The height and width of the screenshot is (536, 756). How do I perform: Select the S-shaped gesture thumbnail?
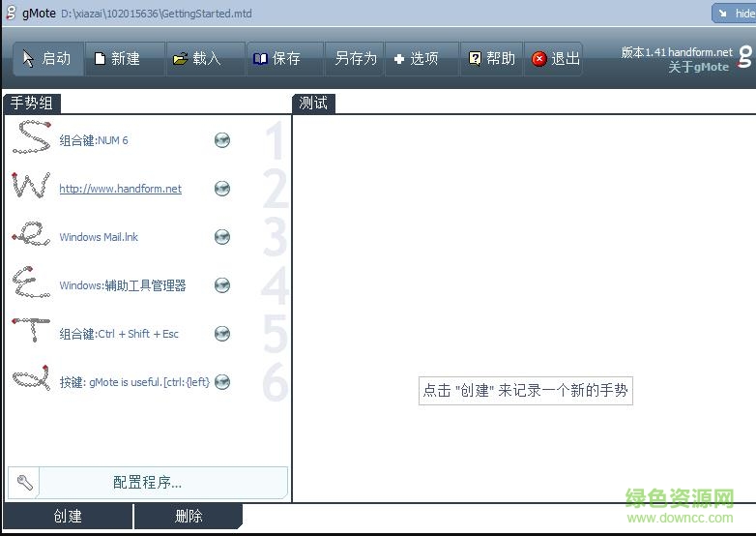coord(31,138)
